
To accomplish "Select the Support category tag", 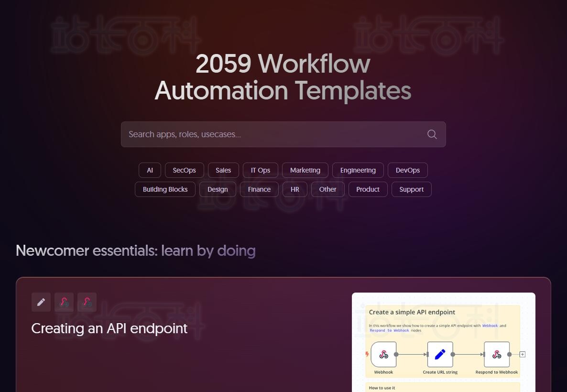I will click(412, 189).
